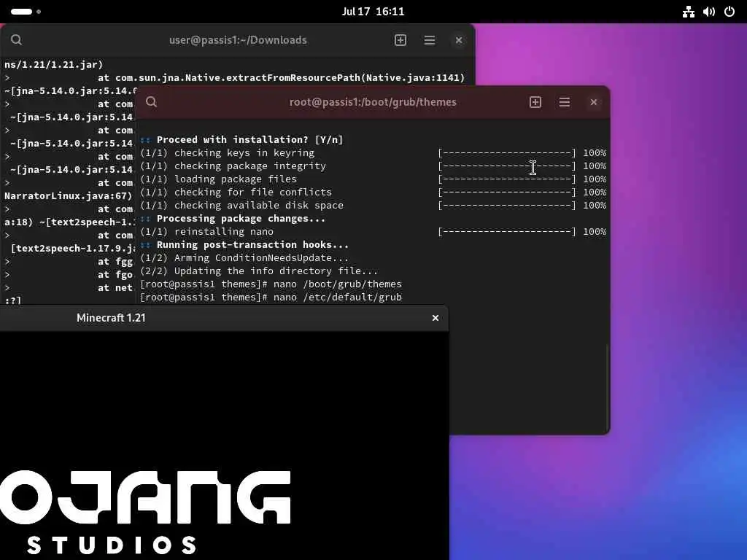The height and width of the screenshot is (560, 747).
Task: Click 'Arming ConditionNeedsUpdate...' line
Action: pos(244,257)
